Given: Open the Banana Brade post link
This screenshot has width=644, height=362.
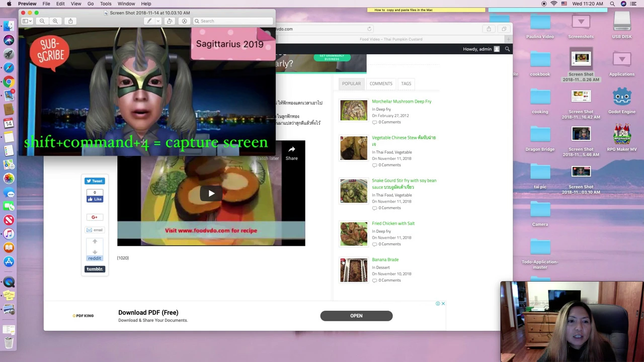Looking at the screenshot, I should pyautogui.click(x=385, y=259).
